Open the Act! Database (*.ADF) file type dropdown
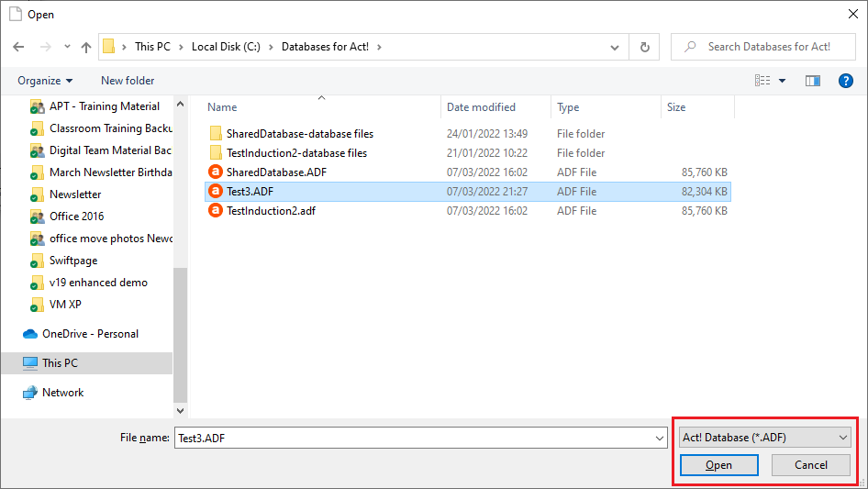 [765, 438]
